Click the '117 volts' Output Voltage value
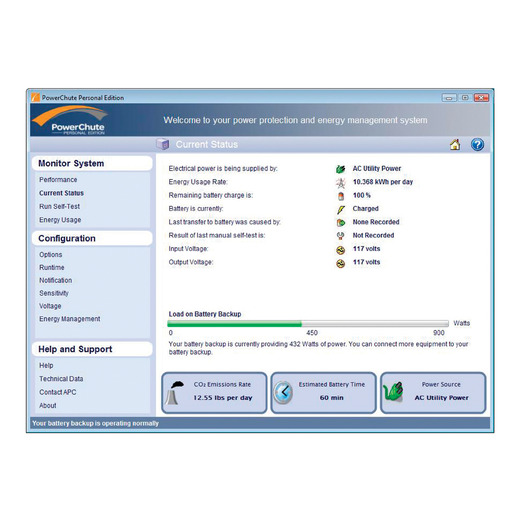Viewport: 520px width, 520px height. (x=366, y=262)
